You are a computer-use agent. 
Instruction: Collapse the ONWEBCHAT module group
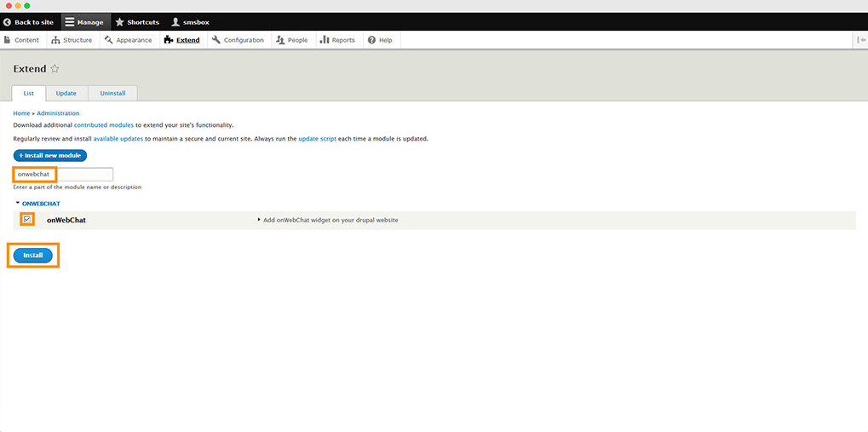coord(18,204)
